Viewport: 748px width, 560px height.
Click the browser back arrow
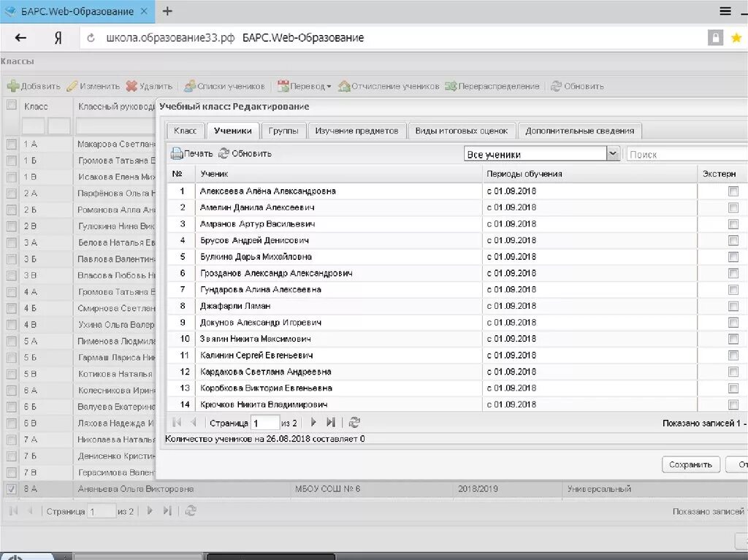pos(20,38)
